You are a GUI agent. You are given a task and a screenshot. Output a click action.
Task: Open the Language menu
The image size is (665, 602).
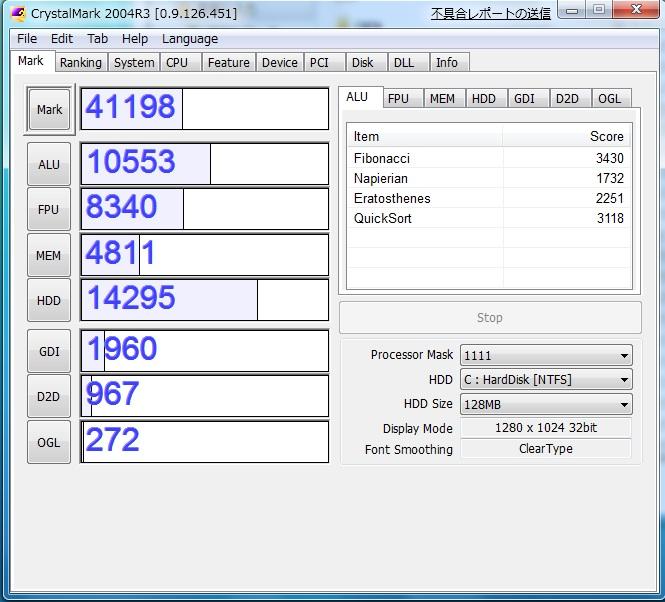pyautogui.click(x=189, y=38)
